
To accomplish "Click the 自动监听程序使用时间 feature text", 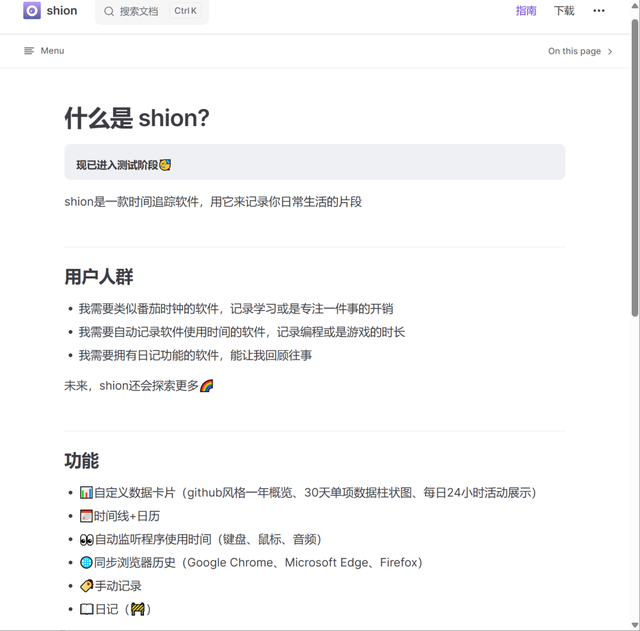I will point(208,540).
